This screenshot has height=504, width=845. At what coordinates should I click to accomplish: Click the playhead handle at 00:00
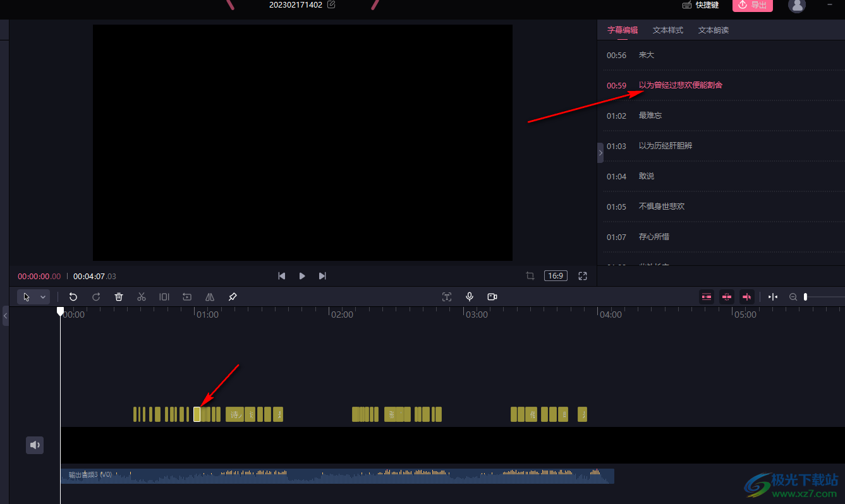tap(60, 311)
